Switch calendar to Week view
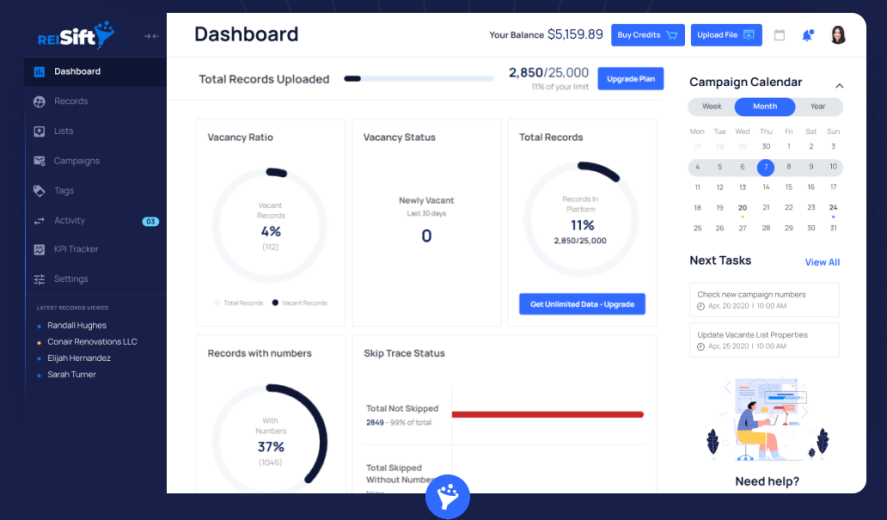Image resolution: width=887 pixels, height=520 pixels. tap(712, 106)
